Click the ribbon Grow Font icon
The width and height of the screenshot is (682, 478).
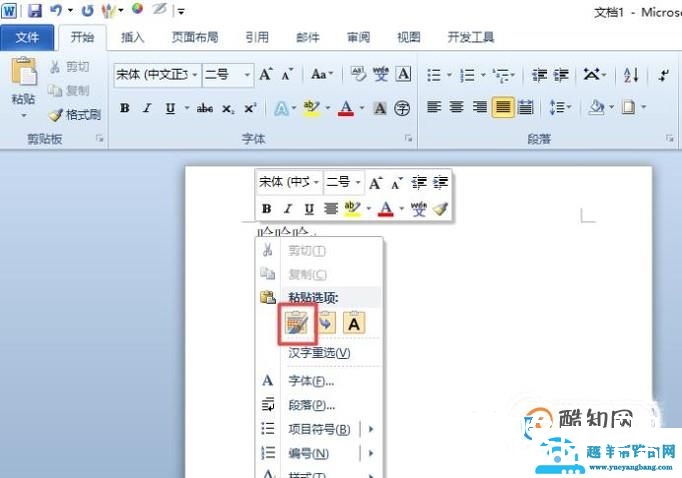coord(266,75)
